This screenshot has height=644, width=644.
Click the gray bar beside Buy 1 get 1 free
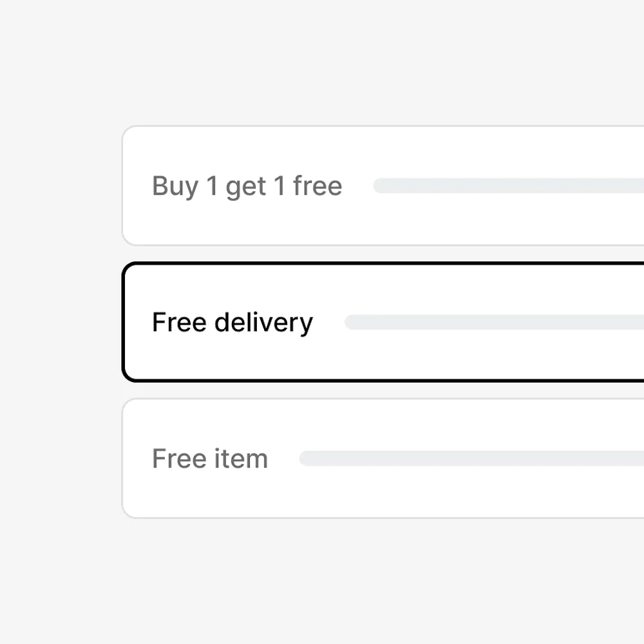click(x=509, y=186)
